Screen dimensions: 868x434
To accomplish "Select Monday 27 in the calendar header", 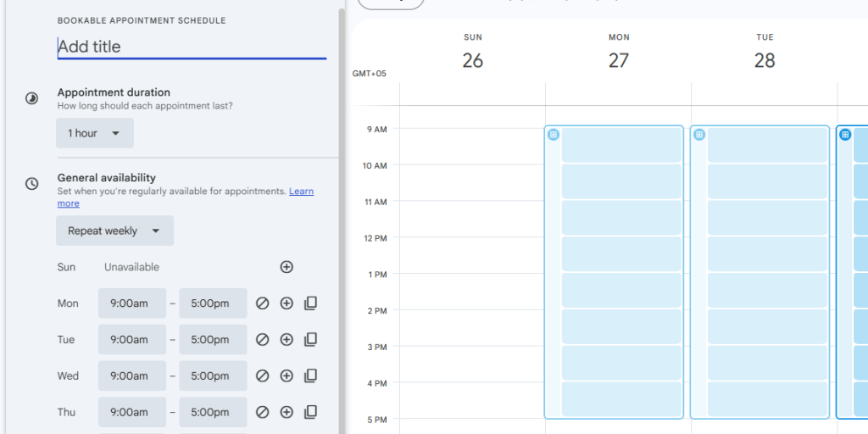I will point(619,60).
